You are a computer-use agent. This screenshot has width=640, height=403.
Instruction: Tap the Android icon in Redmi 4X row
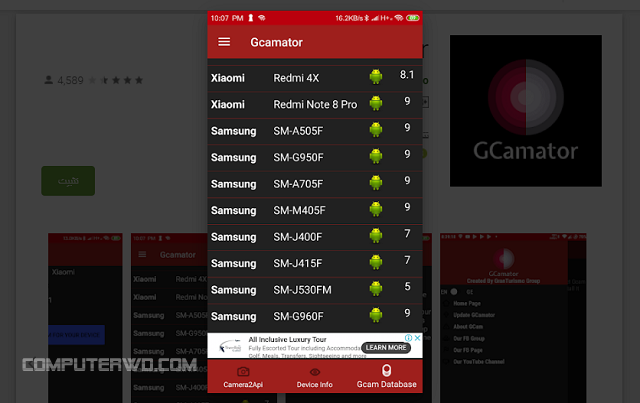(x=376, y=77)
